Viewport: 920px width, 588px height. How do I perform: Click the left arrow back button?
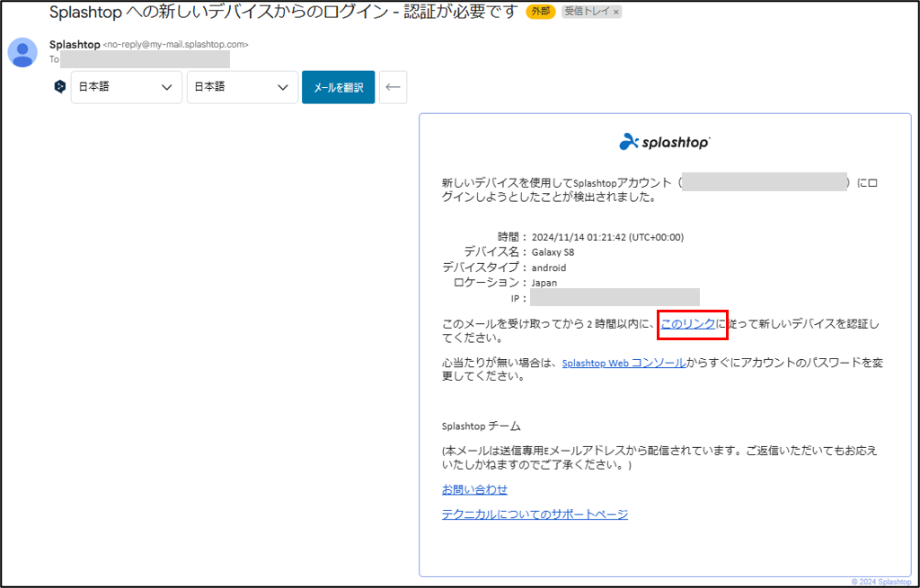tap(394, 87)
